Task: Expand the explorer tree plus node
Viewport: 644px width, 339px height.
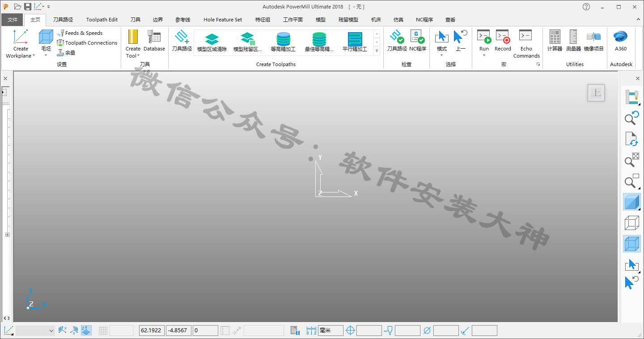Action: 7,234
